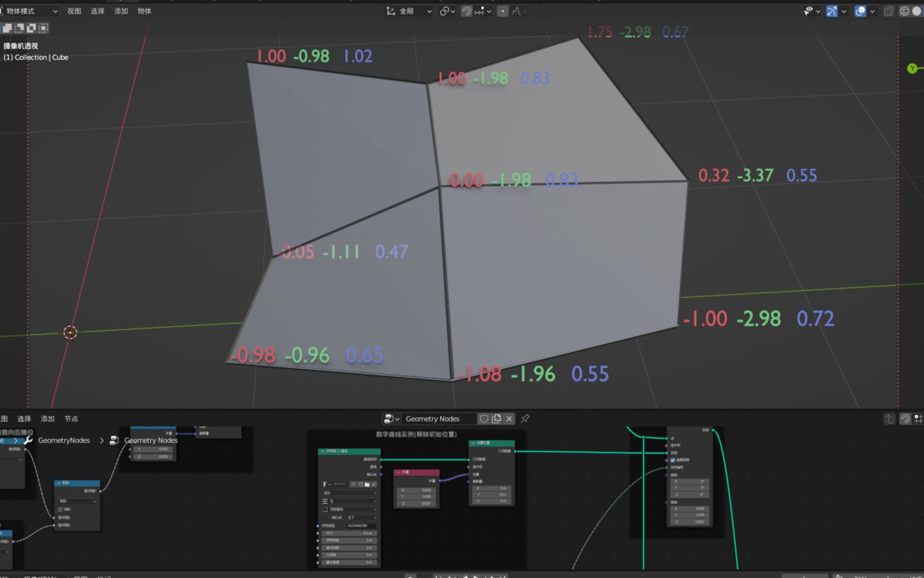Image resolution: width=924 pixels, height=578 pixels.
Task: Click 摄像机透视 viewport label
Action: [x=20, y=46]
